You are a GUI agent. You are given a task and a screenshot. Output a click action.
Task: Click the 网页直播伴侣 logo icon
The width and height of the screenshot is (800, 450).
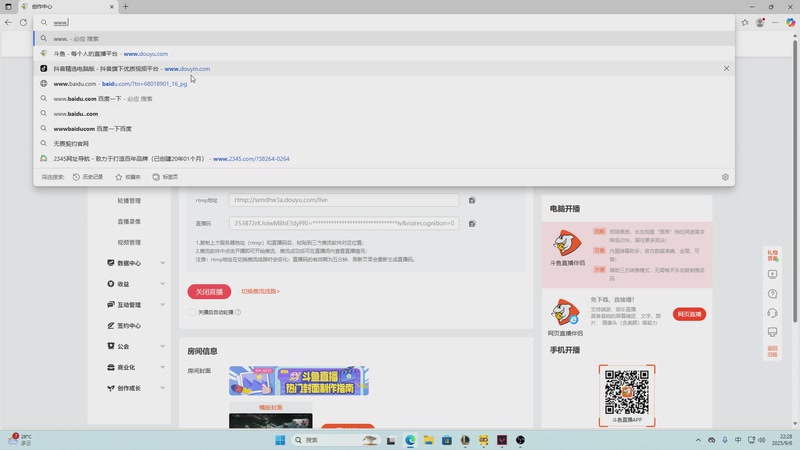[x=565, y=312]
